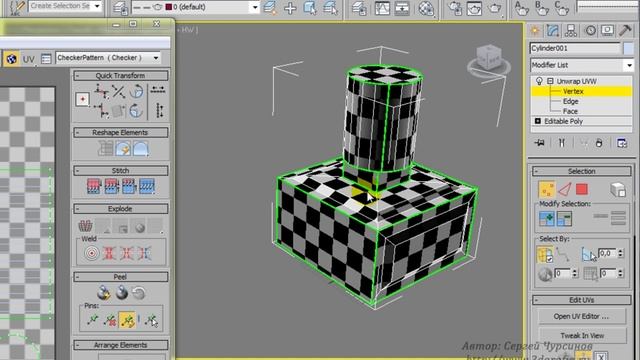Click Space Horizontally icon in Quick Transform
Image resolution: width=640 pixels, height=360 pixels.
[158, 90]
